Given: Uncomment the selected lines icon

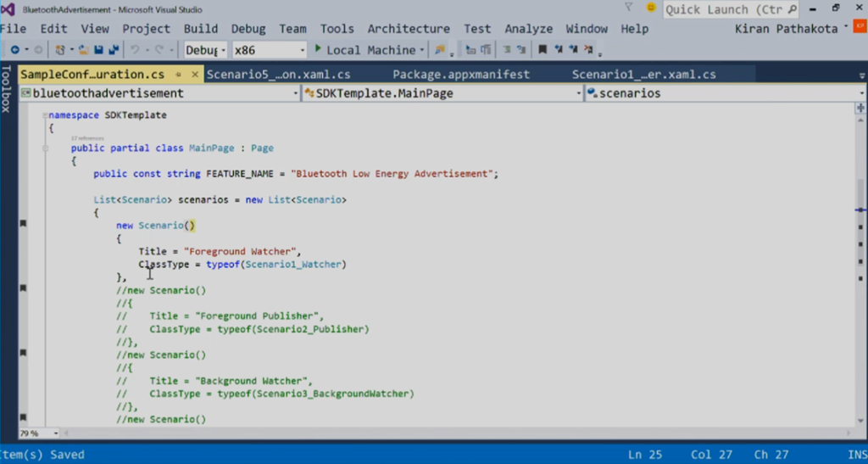Looking at the screenshot, I should 521,50.
